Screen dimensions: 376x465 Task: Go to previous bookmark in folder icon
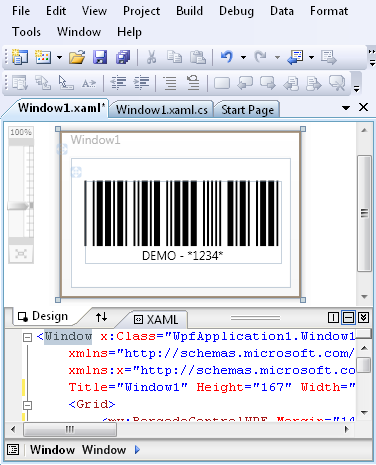291,83
